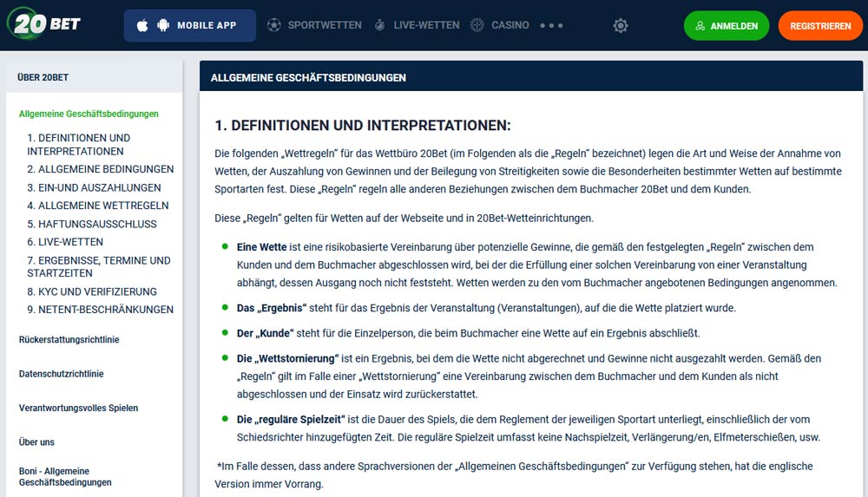The width and height of the screenshot is (868, 497).
Task: Expand the three-dots more menu
Action: coord(551,25)
